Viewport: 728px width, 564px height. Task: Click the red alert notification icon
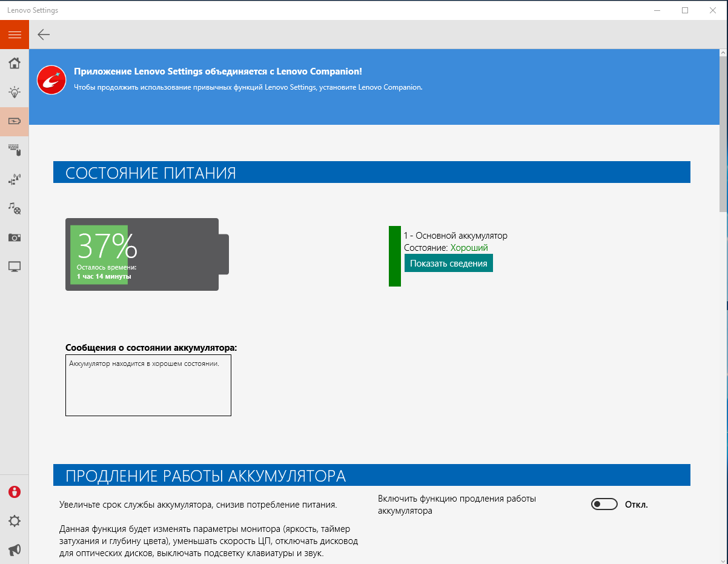(x=15, y=492)
